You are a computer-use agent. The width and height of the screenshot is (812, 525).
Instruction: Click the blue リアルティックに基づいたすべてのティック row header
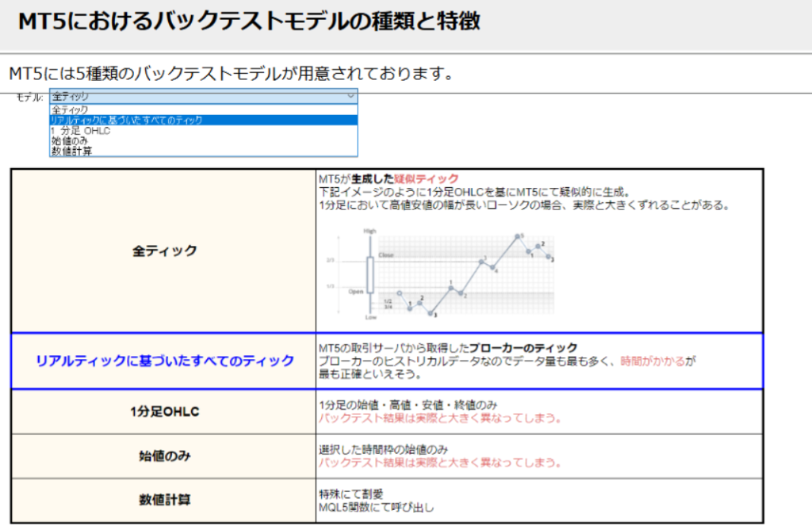pos(164,361)
